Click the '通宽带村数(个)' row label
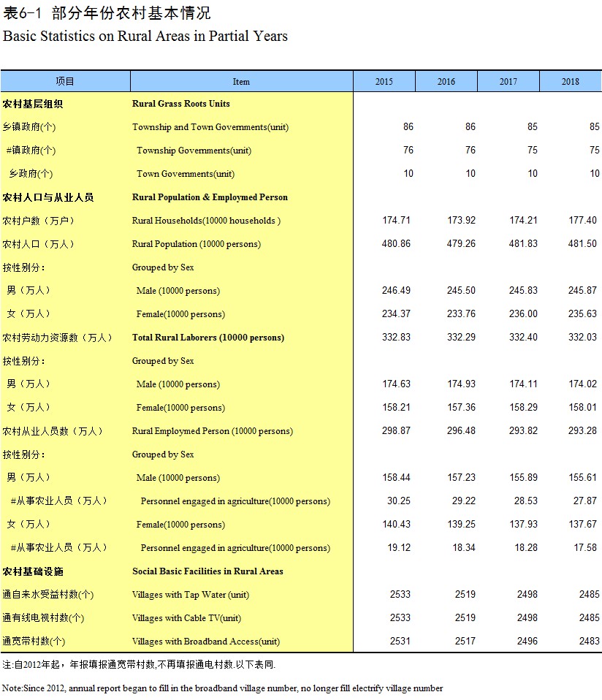Screen dimensions: 602x700 coord(34,642)
